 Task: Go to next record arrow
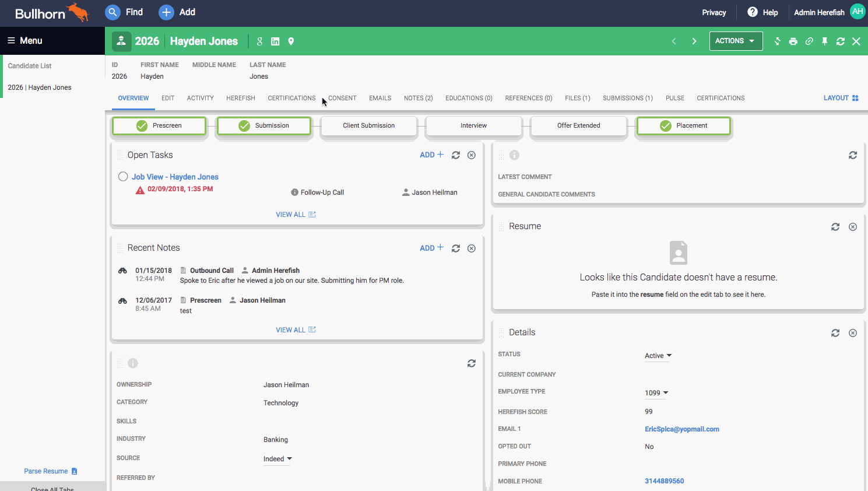coord(694,41)
